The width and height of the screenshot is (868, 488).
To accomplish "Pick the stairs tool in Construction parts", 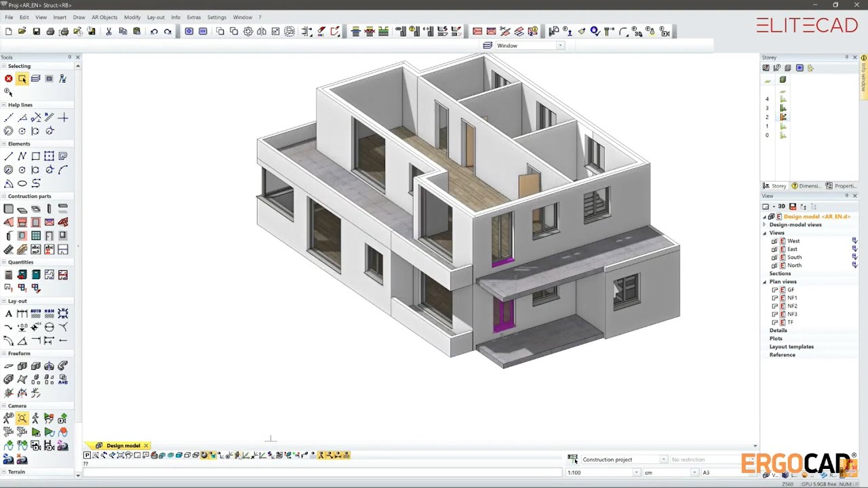I will 8,249.
